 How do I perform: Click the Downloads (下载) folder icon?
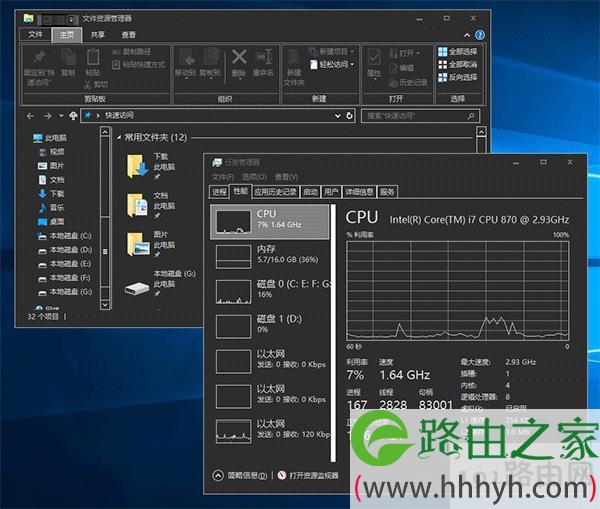[x=137, y=166]
